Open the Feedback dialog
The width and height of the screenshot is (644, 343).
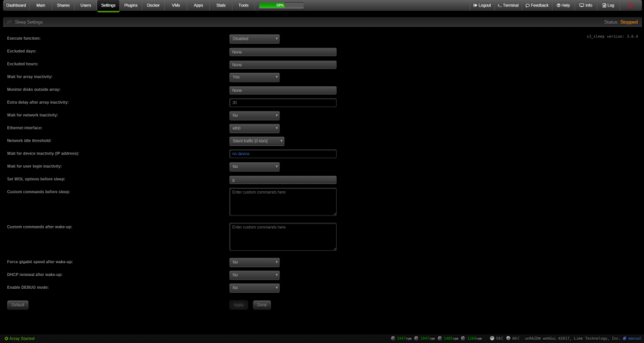click(x=537, y=5)
